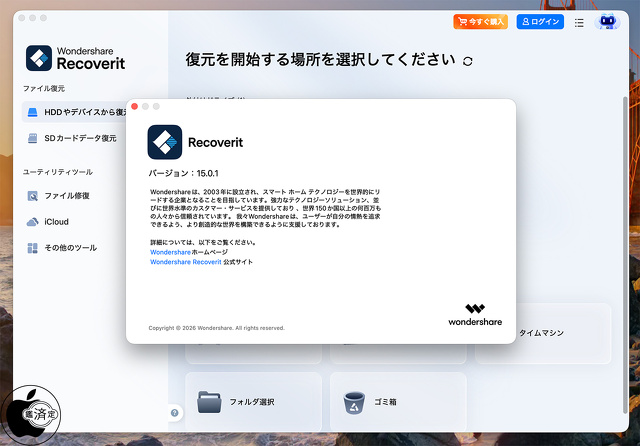Click the ユーティリティツール section label
Image resolution: width=640 pixels, height=446 pixels.
point(58,172)
